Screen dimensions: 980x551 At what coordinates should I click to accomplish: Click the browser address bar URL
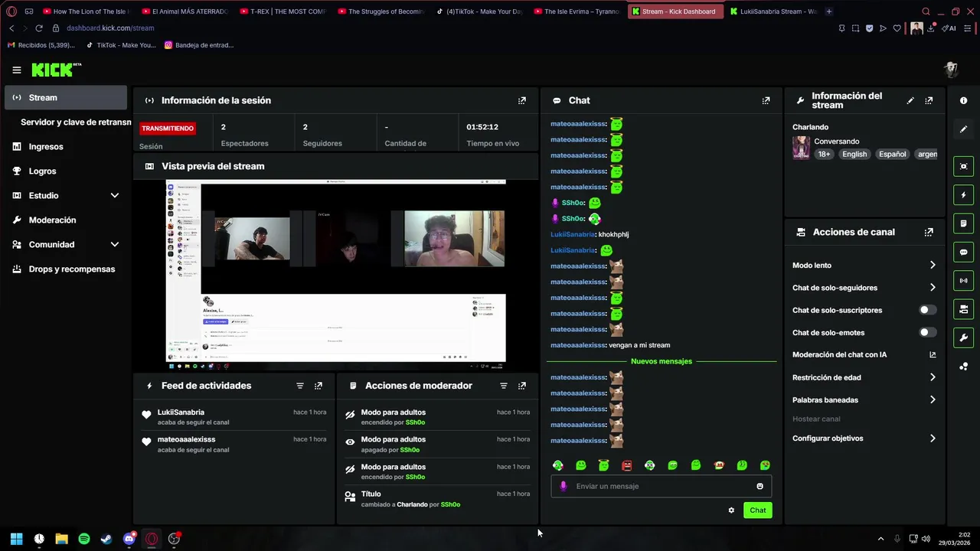[109, 28]
